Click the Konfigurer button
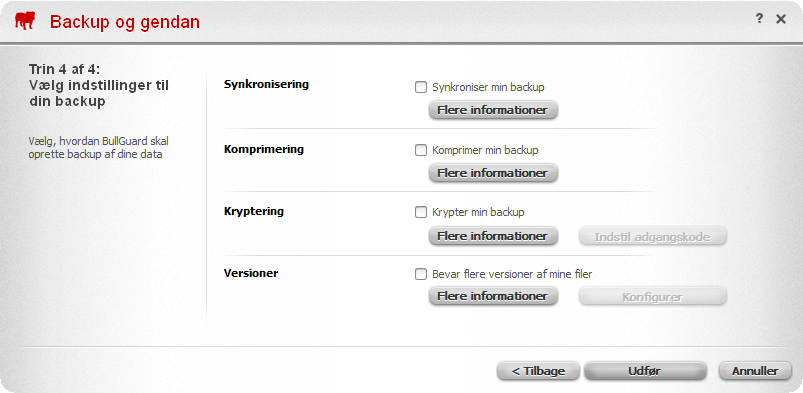803x393 pixels. (652, 297)
